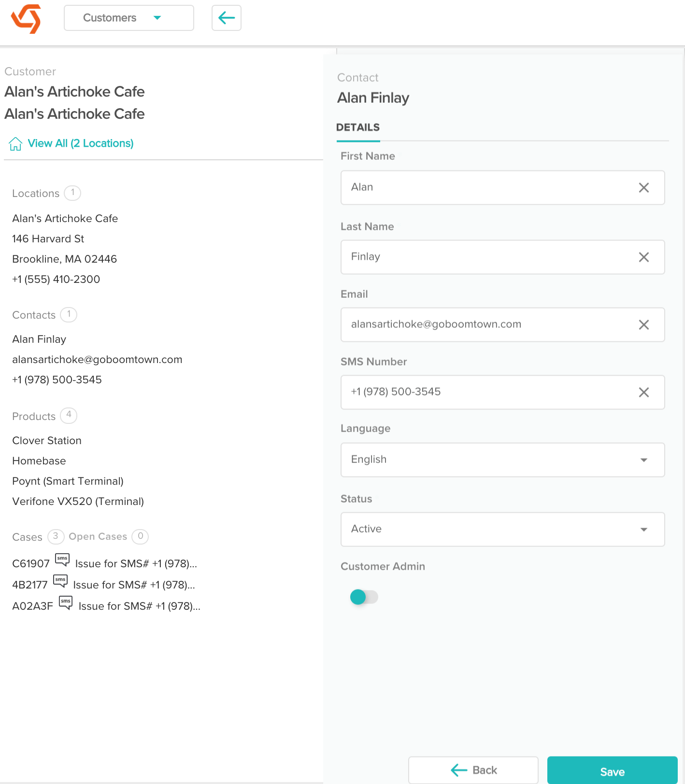Open the Status dropdown showing Active
685x784 pixels.
tap(502, 529)
